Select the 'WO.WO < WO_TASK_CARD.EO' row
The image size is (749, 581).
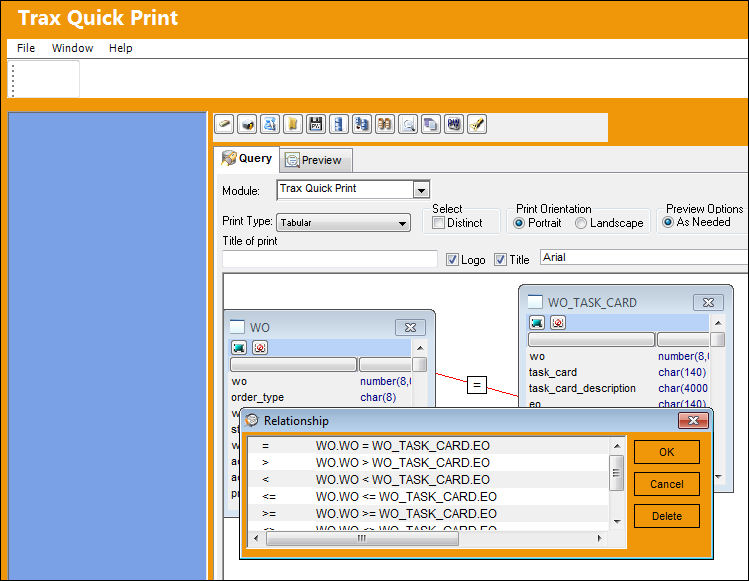click(429, 479)
